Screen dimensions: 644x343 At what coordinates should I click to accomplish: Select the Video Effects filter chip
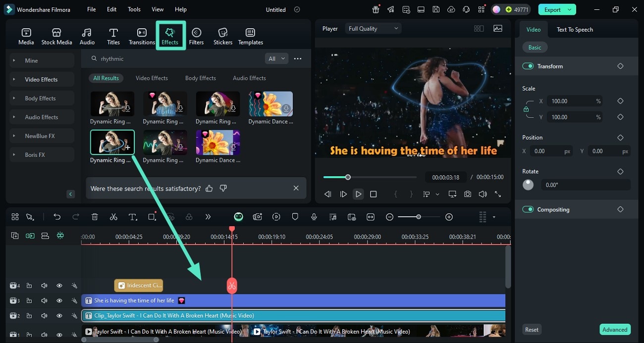152,78
